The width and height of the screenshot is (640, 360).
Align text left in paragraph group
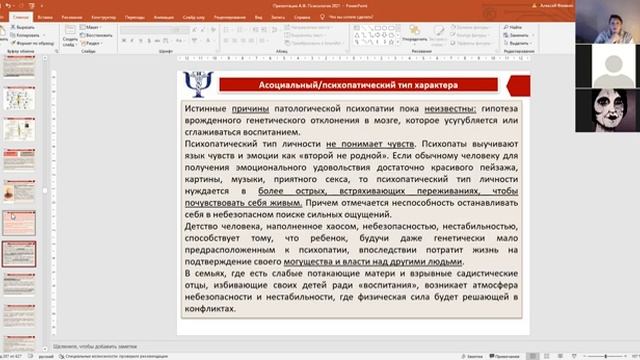tap(226, 41)
